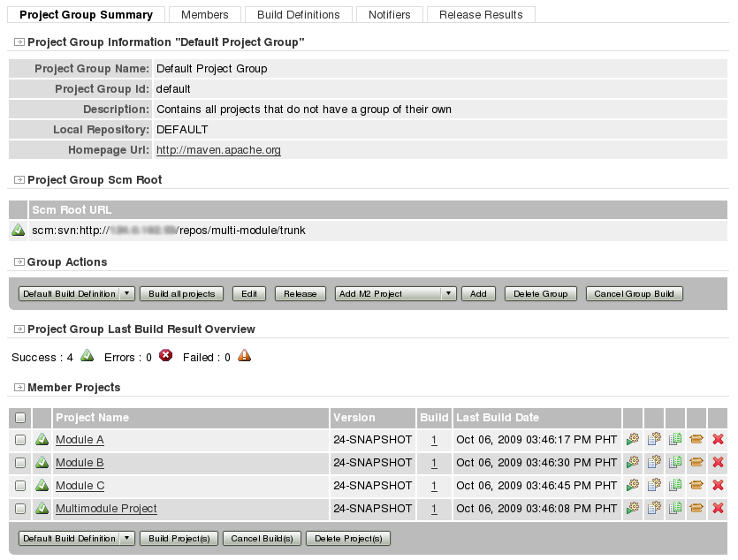Toggle select-all checkbox in Member Projects header
The width and height of the screenshot is (738, 560).
pyautogui.click(x=19, y=418)
